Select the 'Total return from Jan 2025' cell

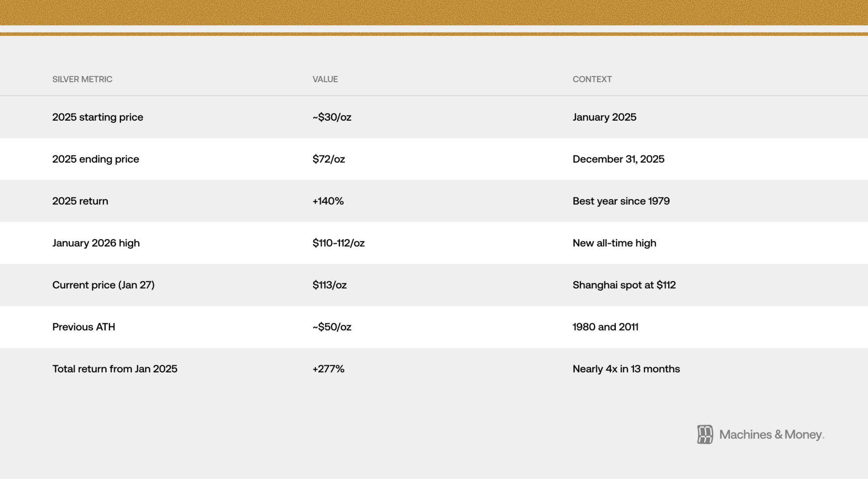point(115,369)
